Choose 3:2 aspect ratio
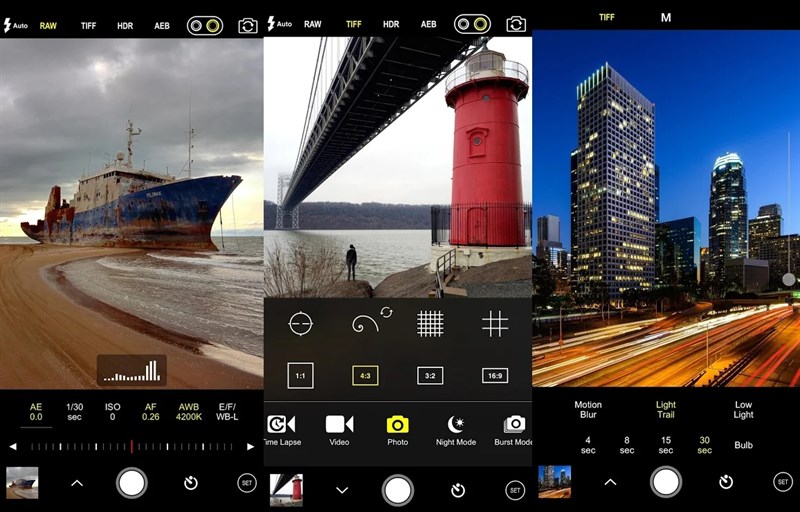Image resolution: width=800 pixels, height=512 pixels. point(430,376)
